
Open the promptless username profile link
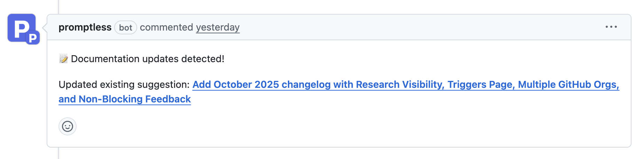point(85,27)
